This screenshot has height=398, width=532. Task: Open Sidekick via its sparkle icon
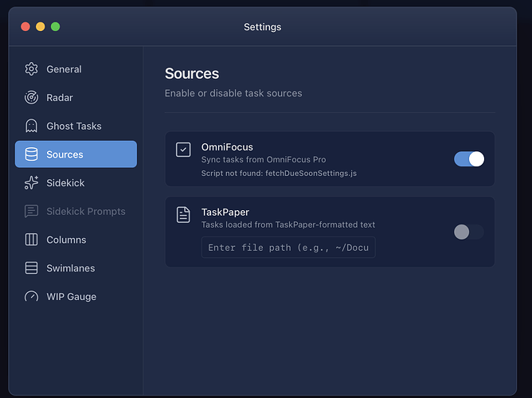pyautogui.click(x=31, y=183)
